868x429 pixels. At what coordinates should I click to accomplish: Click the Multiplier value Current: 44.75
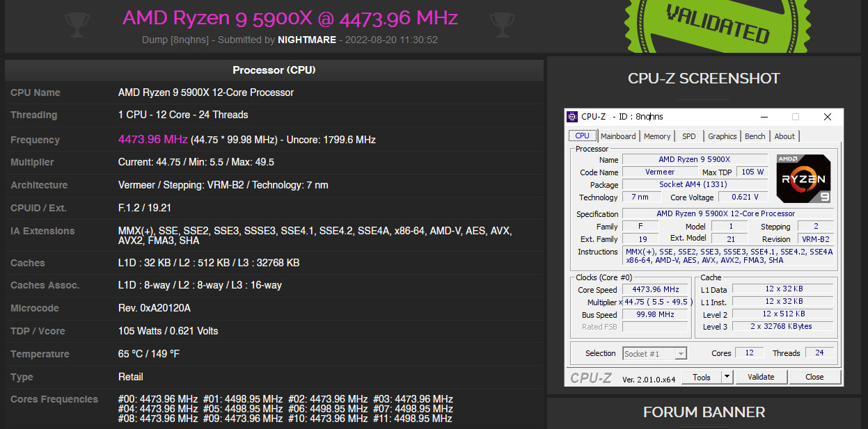[x=196, y=162]
